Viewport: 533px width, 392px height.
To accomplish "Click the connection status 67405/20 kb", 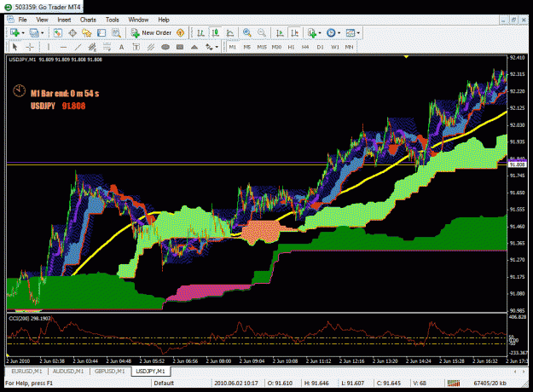I will point(490,383).
